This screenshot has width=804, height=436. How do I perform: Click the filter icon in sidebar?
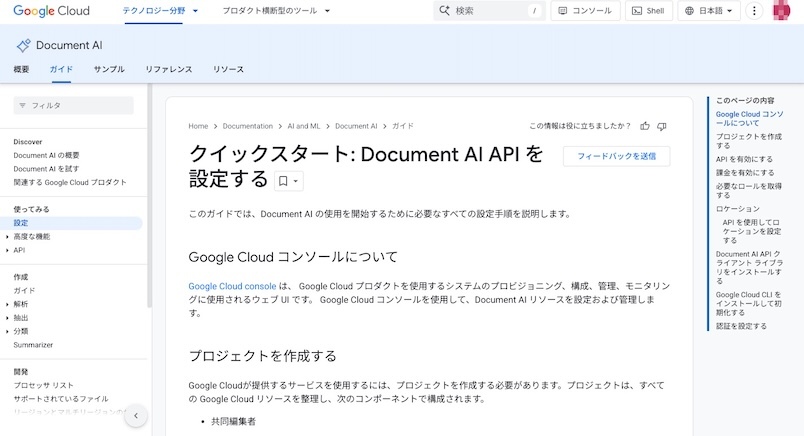[x=23, y=106]
